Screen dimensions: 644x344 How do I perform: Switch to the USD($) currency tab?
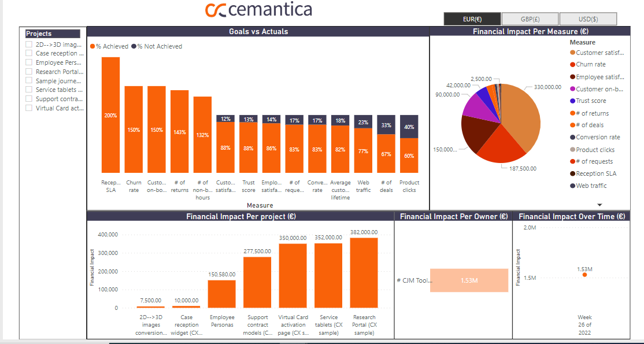point(588,19)
